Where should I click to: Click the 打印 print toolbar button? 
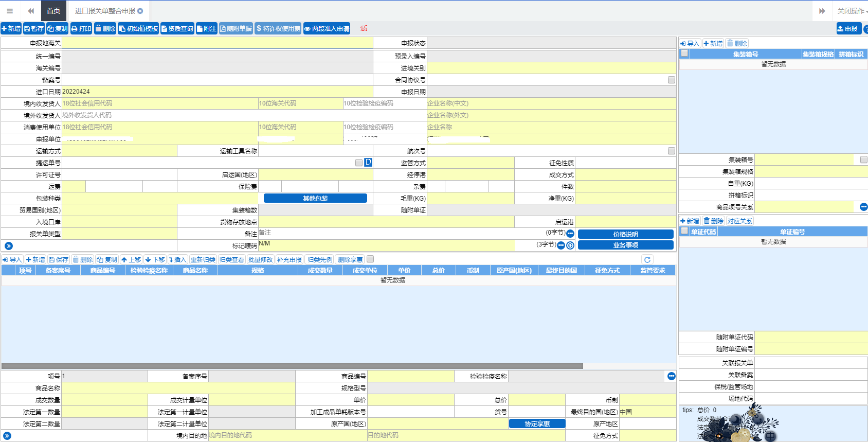click(81, 29)
